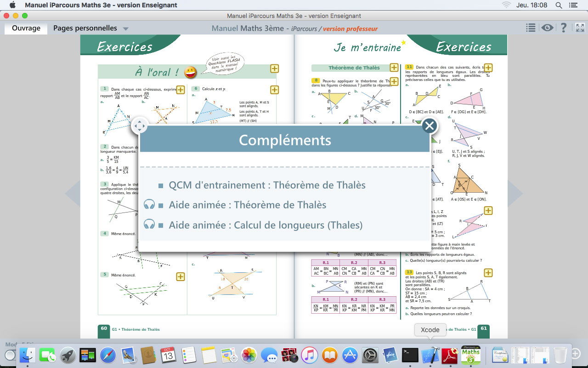
Task: Expand the plus icon beside Théorème de Thalès heading
Action: coord(394,68)
